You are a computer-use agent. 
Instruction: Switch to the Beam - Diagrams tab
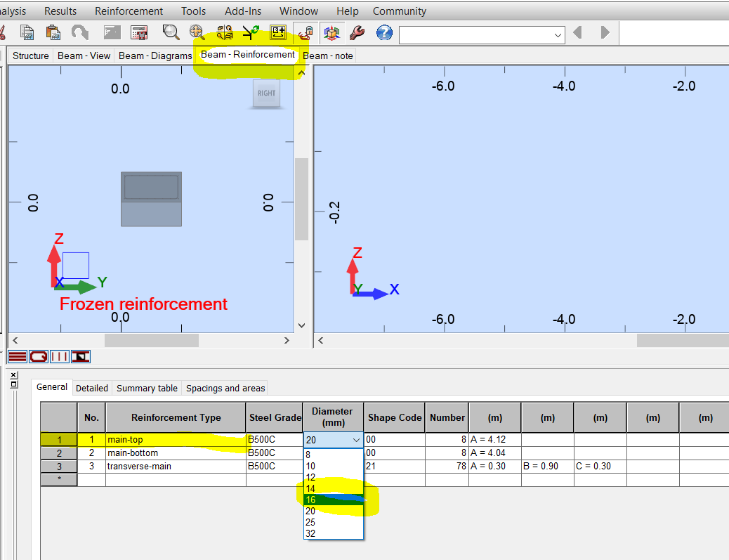point(154,56)
